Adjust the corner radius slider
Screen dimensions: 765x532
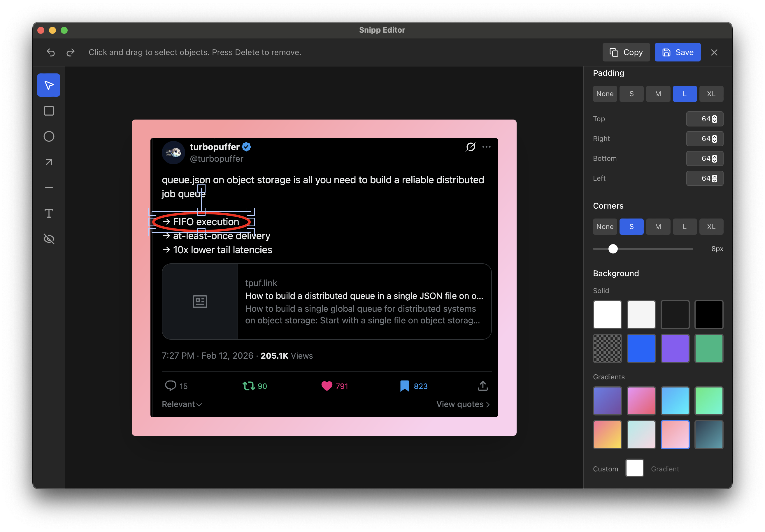tap(613, 249)
